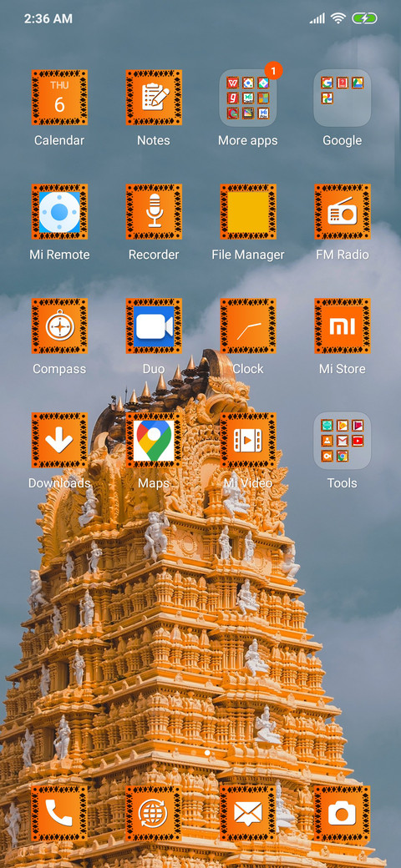Tap the notification badge on More apps
The image size is (401, 868).
click(274, 71)
